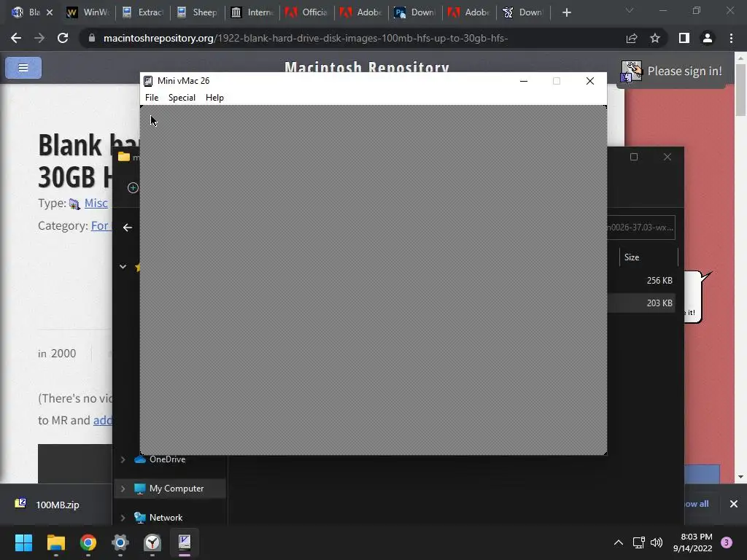Close the File Explorer window
747x560 pixels.
tap(667, 157)
